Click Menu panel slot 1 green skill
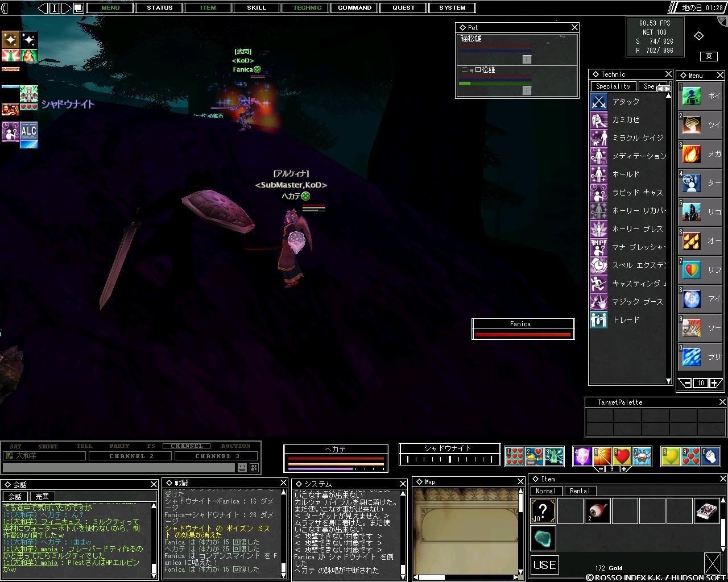 [692, 96]
